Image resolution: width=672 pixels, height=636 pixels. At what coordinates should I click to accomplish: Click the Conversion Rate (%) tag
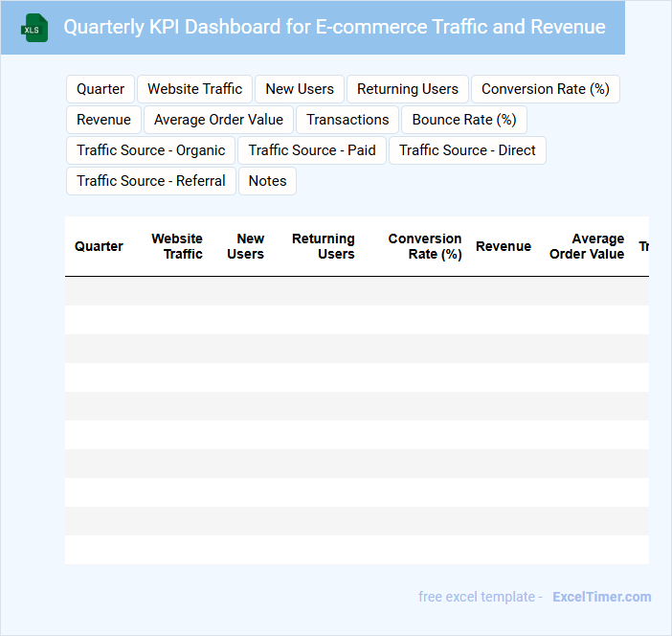click(x=545, y=89)
